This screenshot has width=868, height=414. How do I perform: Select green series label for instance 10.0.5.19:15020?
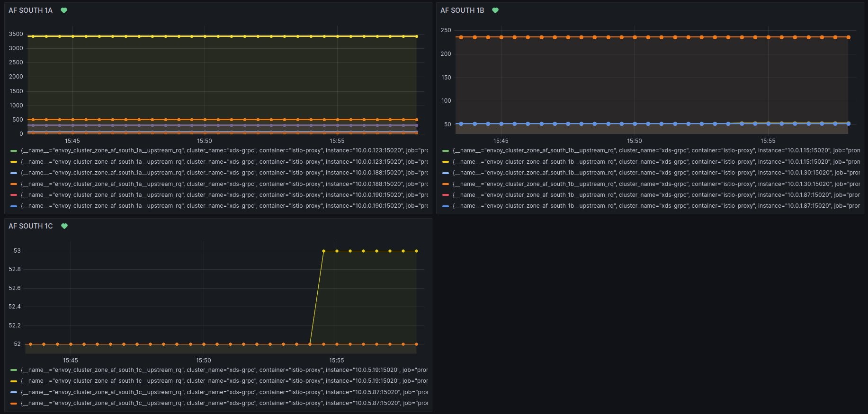[x=224, y=370]
